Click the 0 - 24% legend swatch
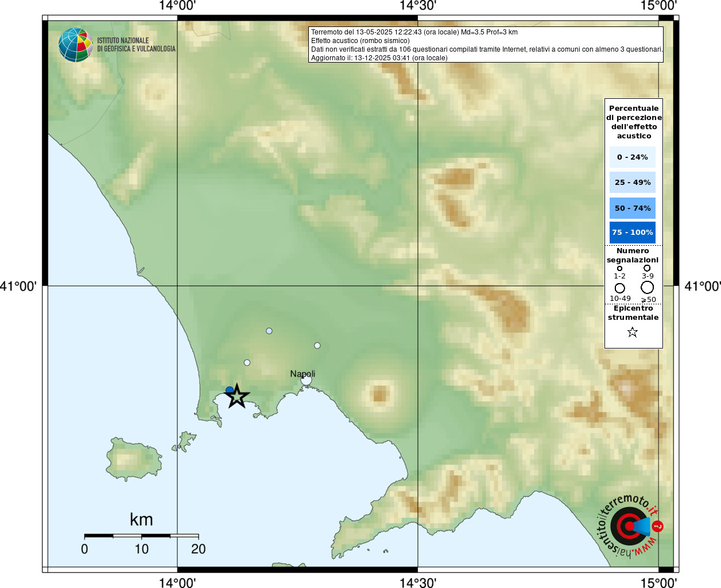Screen dimensions: 721x588 [633, 157]
